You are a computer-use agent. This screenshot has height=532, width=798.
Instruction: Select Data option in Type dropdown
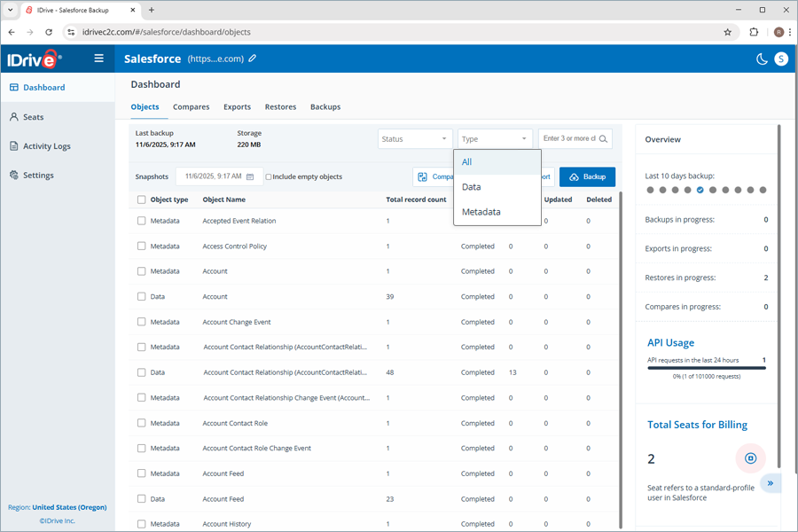[x=471, y=187]
